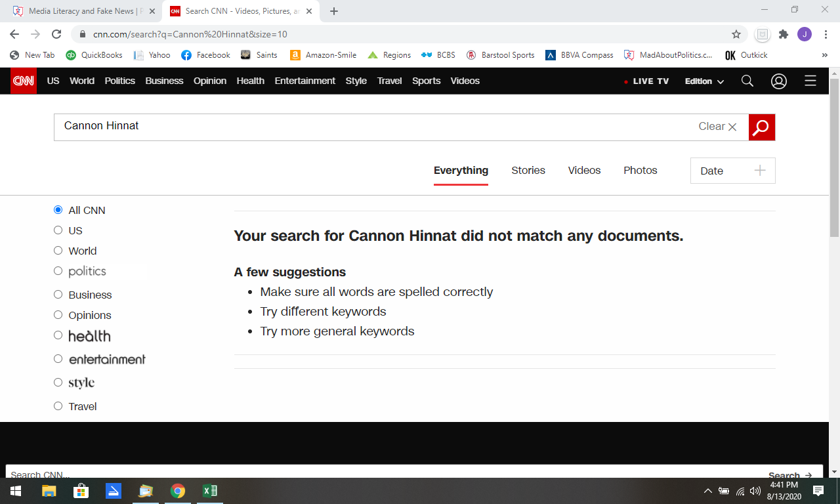The height and width of the screenshot is (504, 840).
Task: Open Microsoft Store from the taskbar
Action: click(81, 491)
